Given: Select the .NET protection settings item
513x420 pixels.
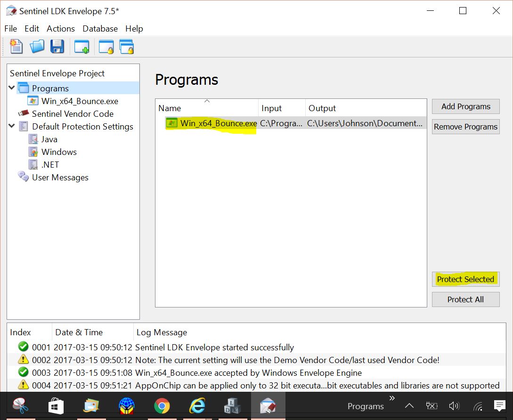Looking at the screenshot, I should pos(50,164).
